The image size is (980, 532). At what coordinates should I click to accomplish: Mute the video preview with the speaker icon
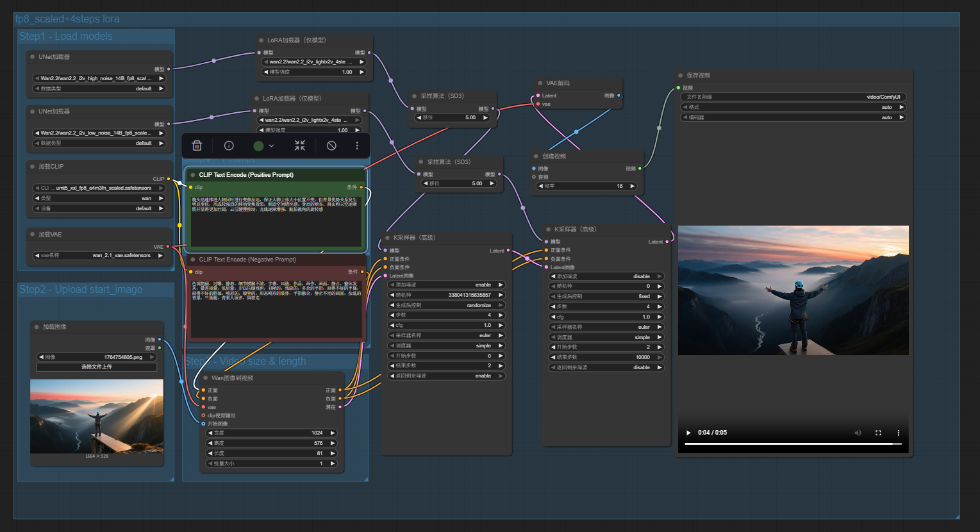pos(858,433)
